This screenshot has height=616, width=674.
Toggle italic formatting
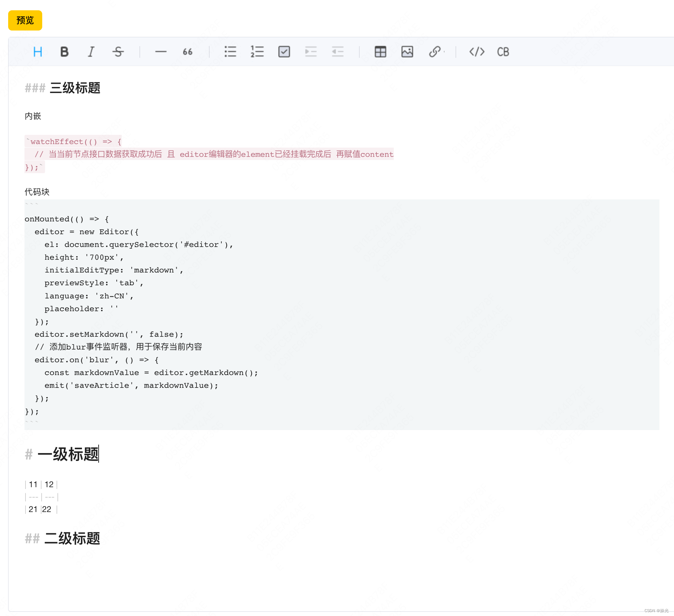pyautogui.click(x=91, y=52)
